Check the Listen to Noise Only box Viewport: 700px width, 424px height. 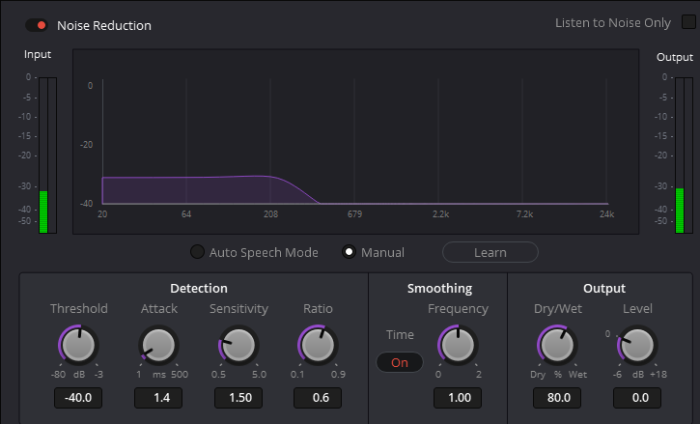point(688,22)
